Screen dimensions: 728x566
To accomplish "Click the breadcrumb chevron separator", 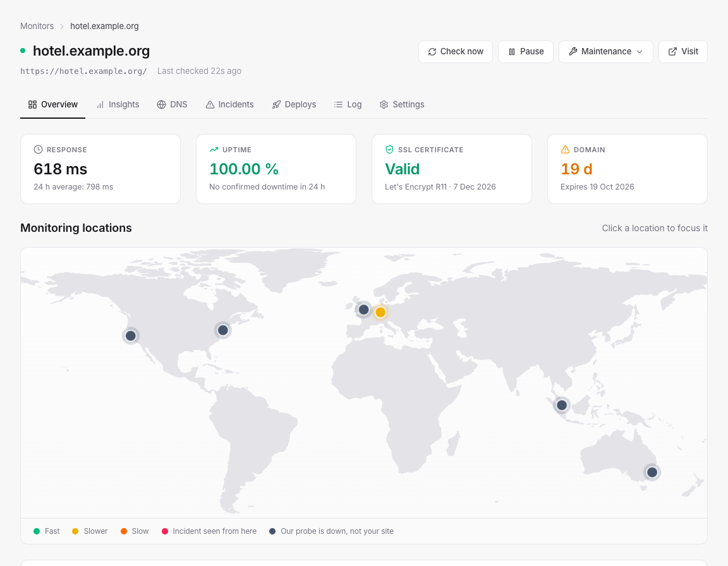I will [62, 27].
